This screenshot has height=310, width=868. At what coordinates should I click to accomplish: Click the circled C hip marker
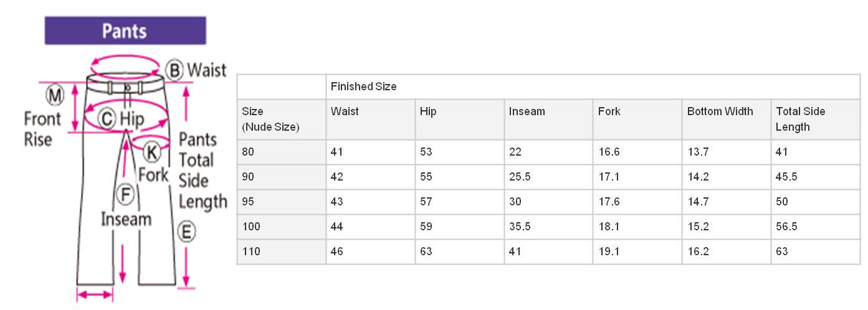point(108,118)
